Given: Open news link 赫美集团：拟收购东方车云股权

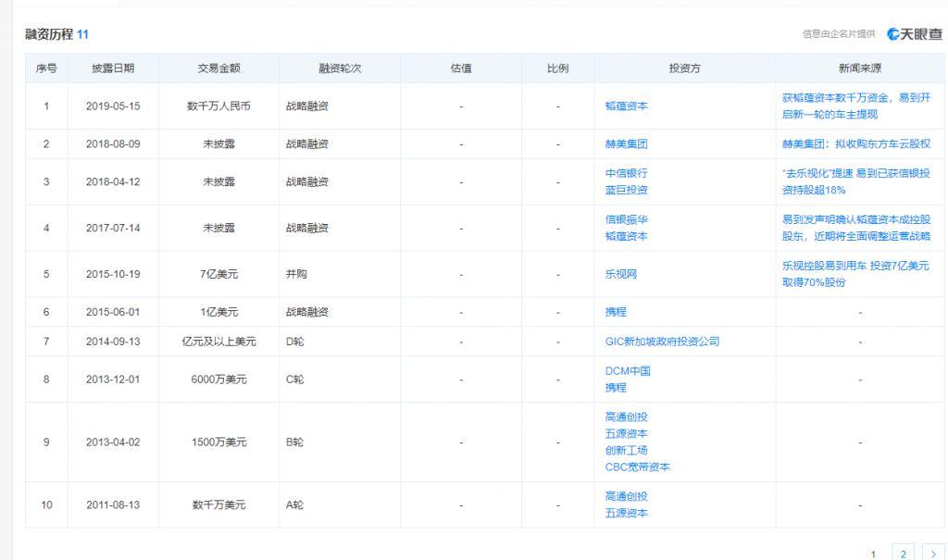Looking at the screenshot, I should (856, 143).
